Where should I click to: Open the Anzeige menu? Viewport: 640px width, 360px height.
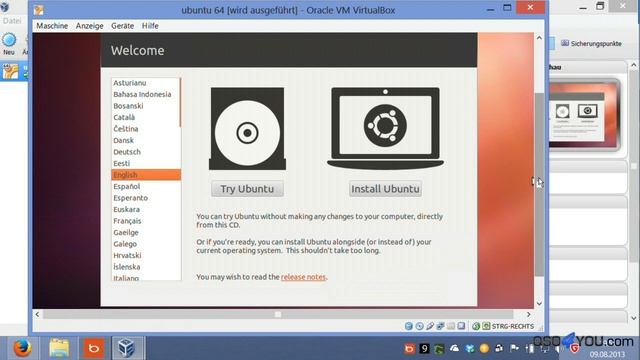[x=89, y=26]
